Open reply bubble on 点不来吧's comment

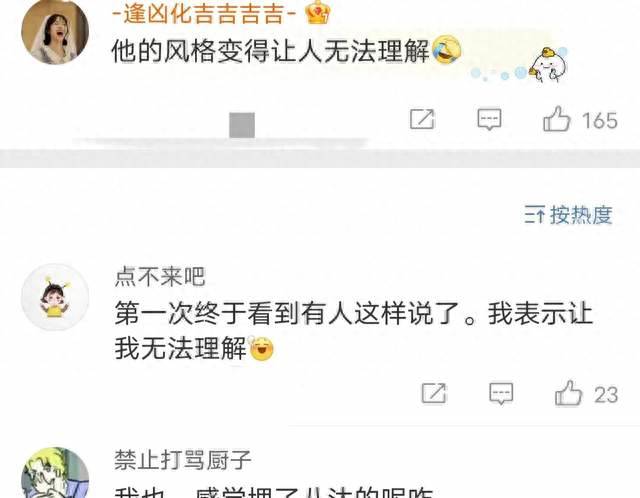501,394
